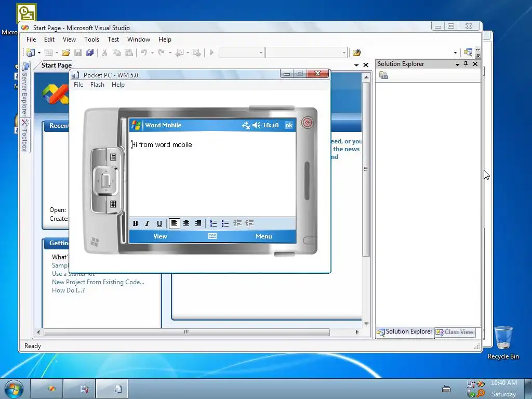This screenshot has width=532, height=399.
Task: Click the connectivity icon in Word Mobile title bar
Action: click(246, 126)
